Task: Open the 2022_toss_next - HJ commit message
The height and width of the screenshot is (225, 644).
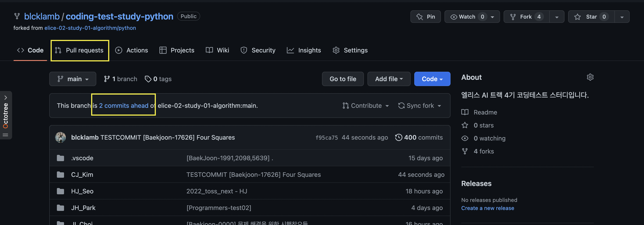Action: 217,191
